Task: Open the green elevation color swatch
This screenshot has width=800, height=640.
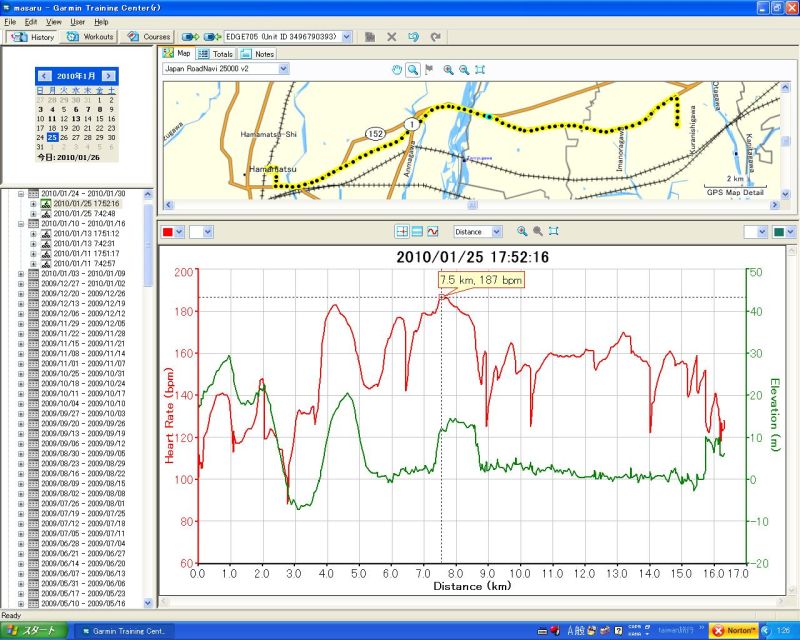Action: [x=785, y=232]
